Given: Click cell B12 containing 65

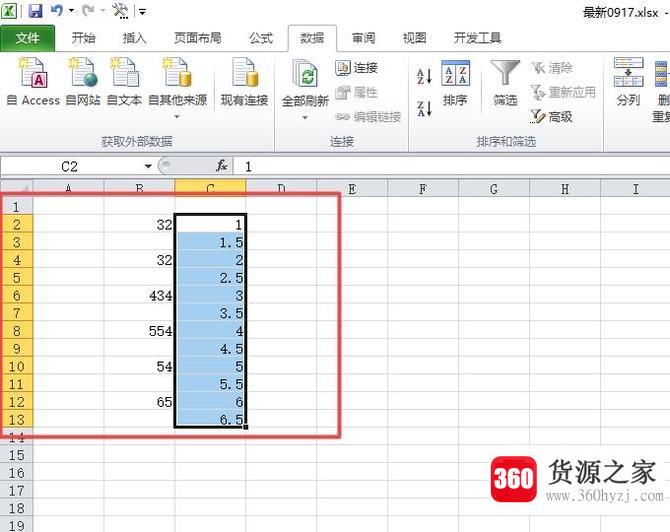Looking at the screenshot, I should pyautogui.click(x=139, y=401).
